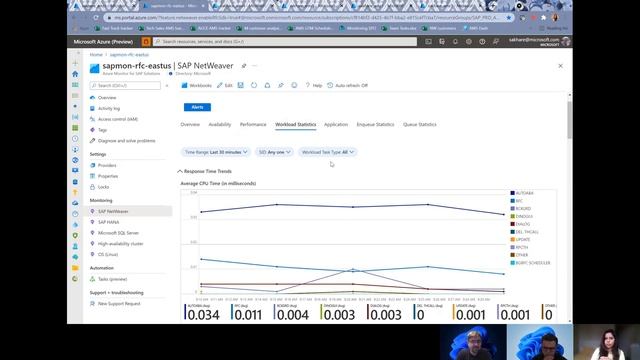Open Cloud Shell icon in Azure header

point(428,42)
